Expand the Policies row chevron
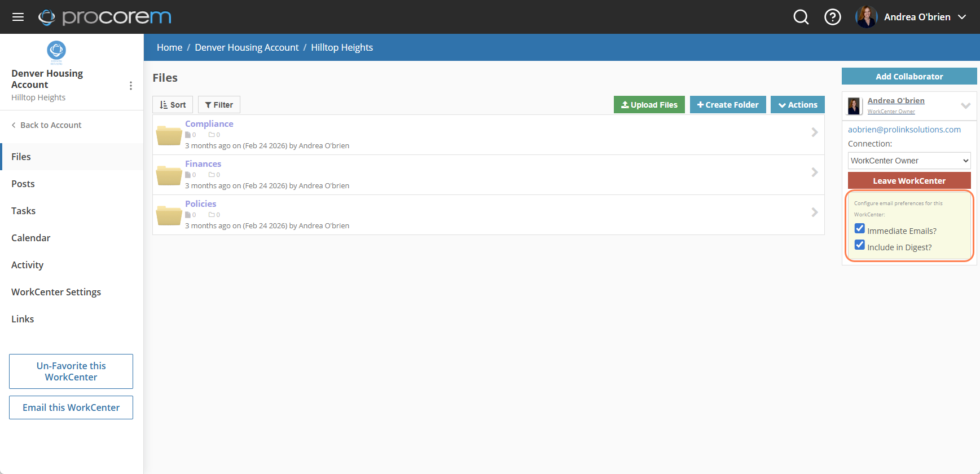The height and width of the screenshot is (474, 980). pos(815,212)
